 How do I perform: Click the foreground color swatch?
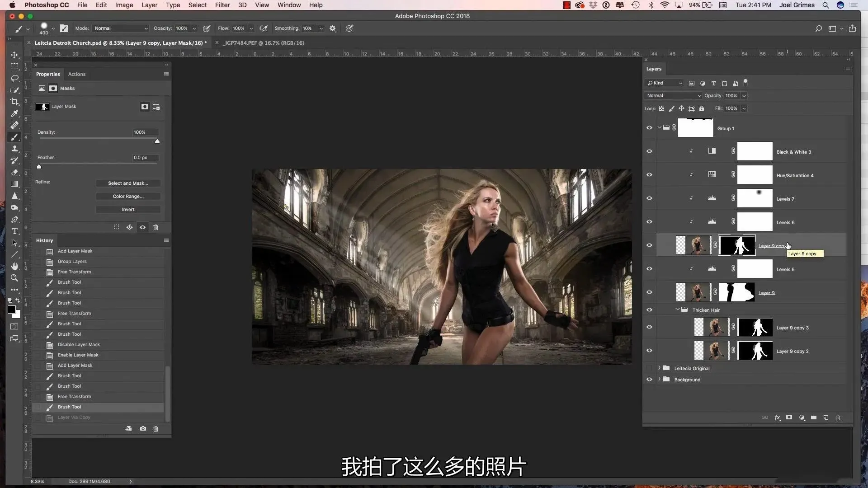click(x=12, y=310)
